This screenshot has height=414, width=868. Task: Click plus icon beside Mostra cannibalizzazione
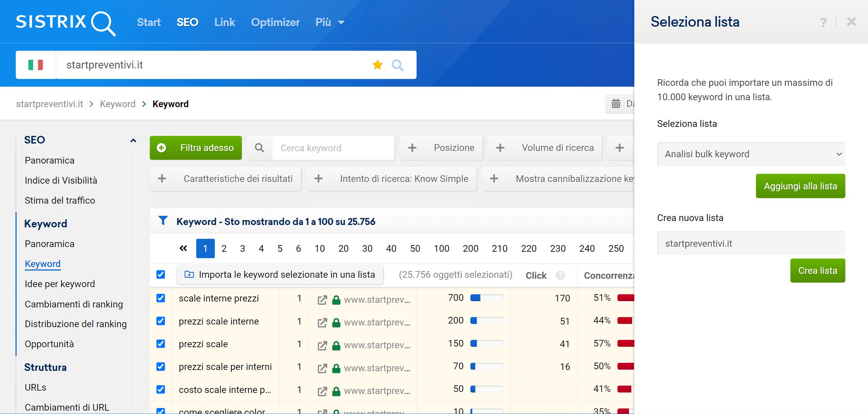[x=494, y=179]
